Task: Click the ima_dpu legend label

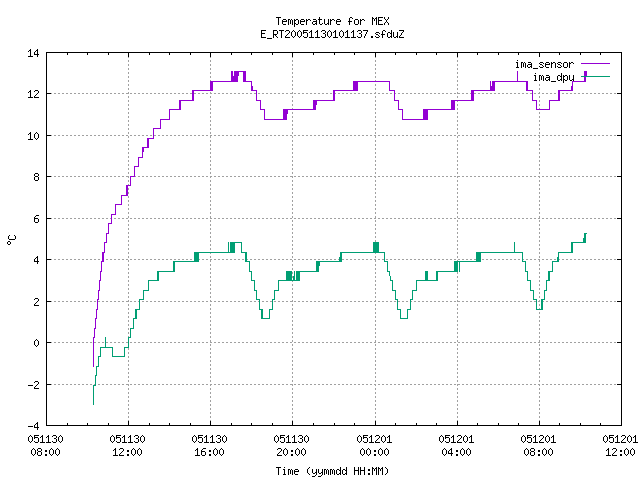Action: tap(553, 77)
